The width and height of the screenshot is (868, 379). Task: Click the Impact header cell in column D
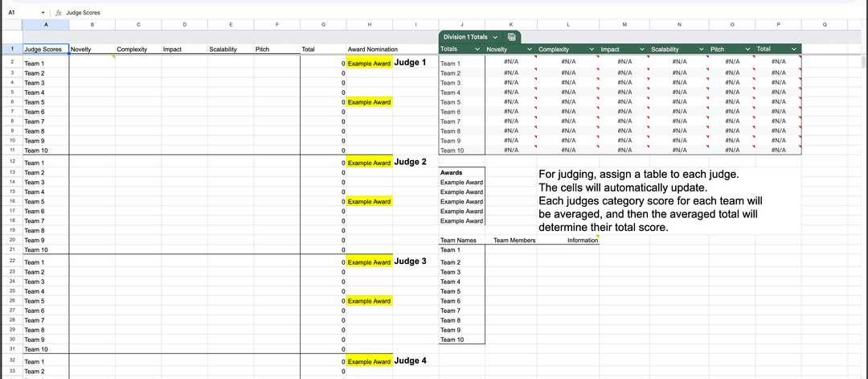coord(184,49)
